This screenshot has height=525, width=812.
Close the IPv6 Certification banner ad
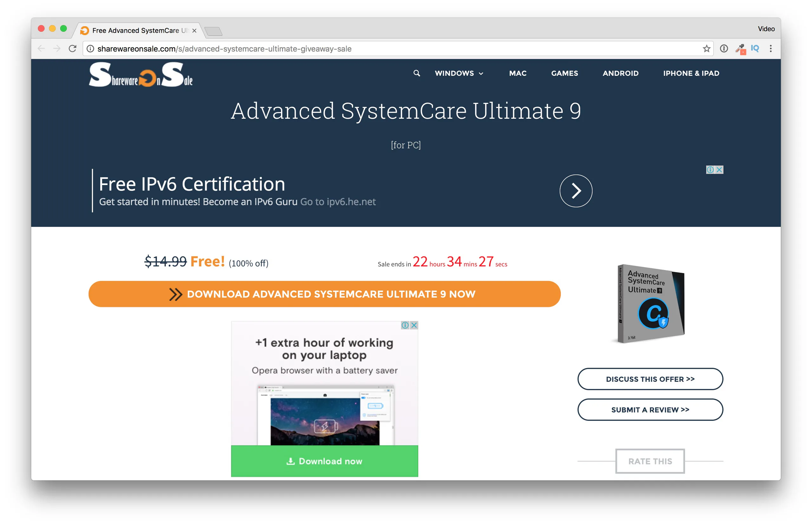(x=719, y=170)
